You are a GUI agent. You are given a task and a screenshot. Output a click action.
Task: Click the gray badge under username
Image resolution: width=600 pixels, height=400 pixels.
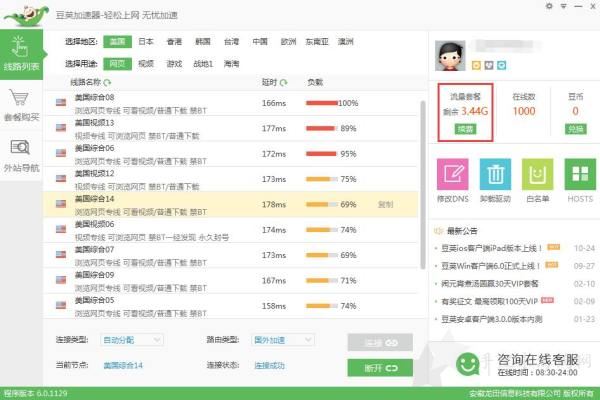489,65
